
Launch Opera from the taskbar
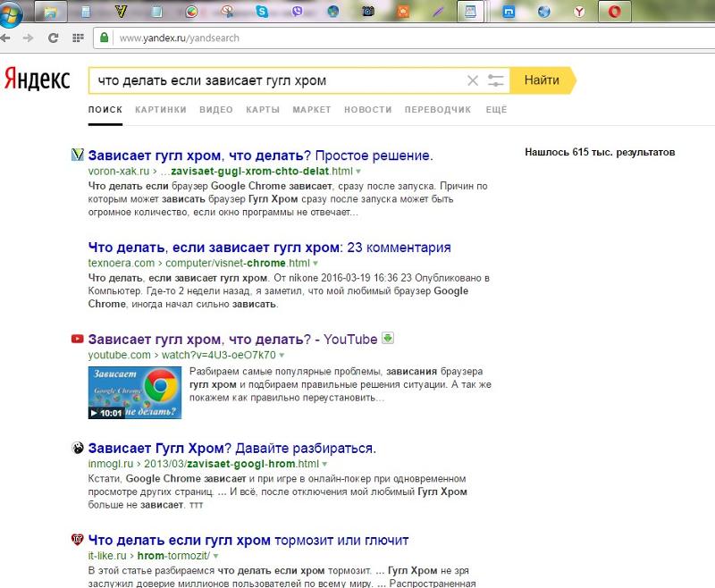[x=615, y=11]
